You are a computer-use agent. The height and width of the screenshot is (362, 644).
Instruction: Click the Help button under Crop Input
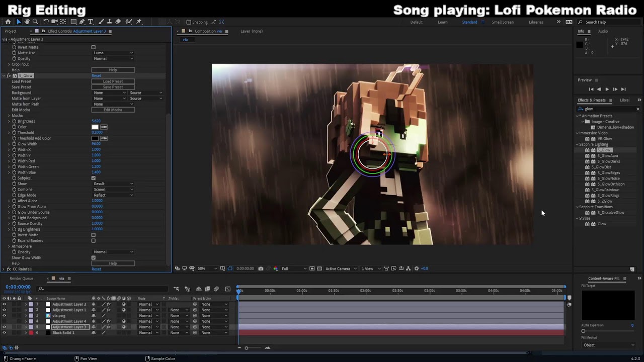click(x=113, y=70)
